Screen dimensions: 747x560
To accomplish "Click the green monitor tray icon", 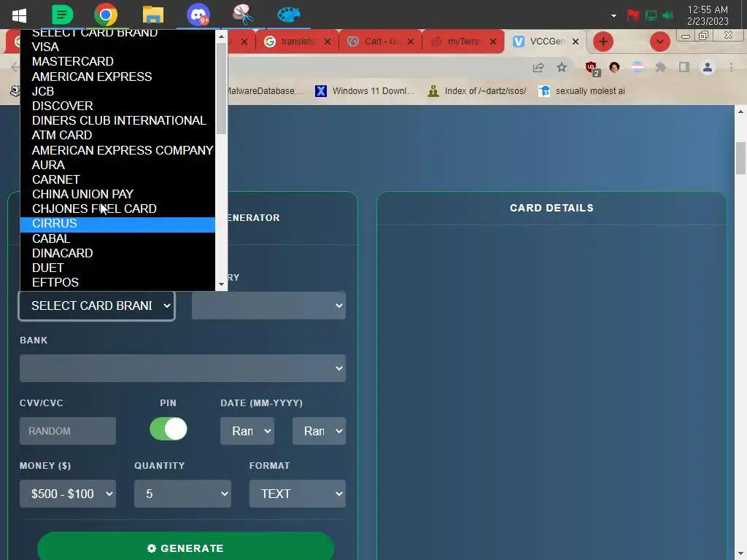I will 651,16.
